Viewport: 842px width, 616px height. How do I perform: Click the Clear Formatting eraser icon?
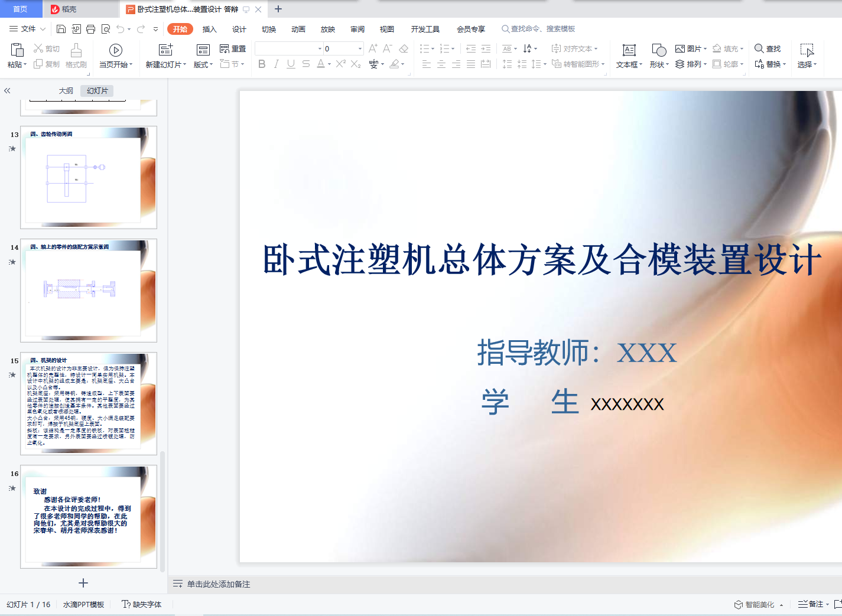pyautogui.click(x=404, y=48)
